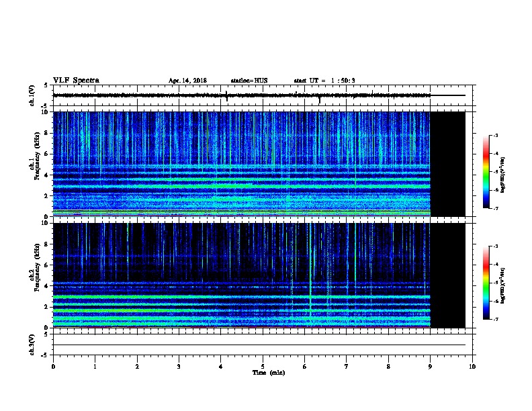Screen dimensions: 532x411
Task: Click the time axis tick label "8"
Action: coord(388,367)
